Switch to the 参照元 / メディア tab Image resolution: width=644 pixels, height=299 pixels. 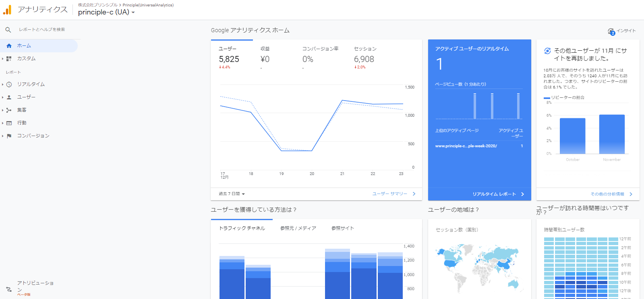pos(298,228)
